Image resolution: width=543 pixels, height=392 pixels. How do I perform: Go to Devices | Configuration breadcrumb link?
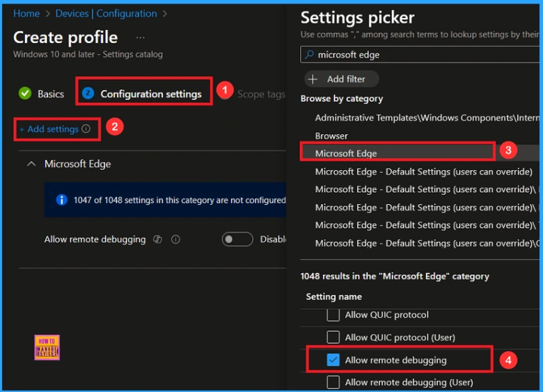106,14
